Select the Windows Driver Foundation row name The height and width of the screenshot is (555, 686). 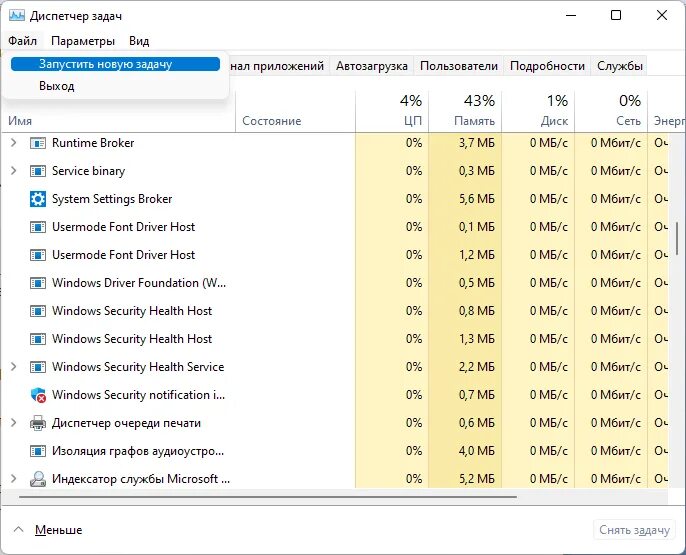(x=139, y=283)
